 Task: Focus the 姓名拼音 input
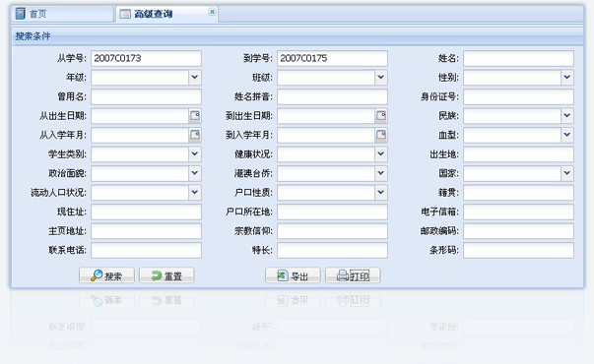coord(332,96)
